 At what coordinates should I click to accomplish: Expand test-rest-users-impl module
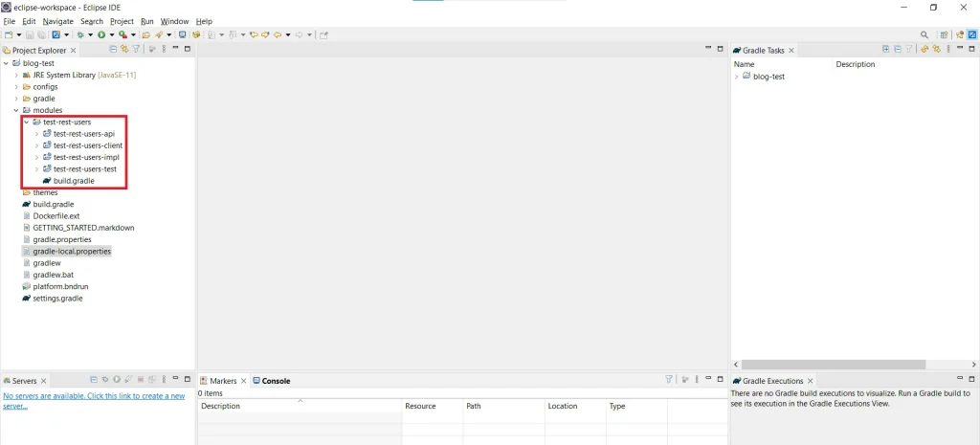[37, 157]
